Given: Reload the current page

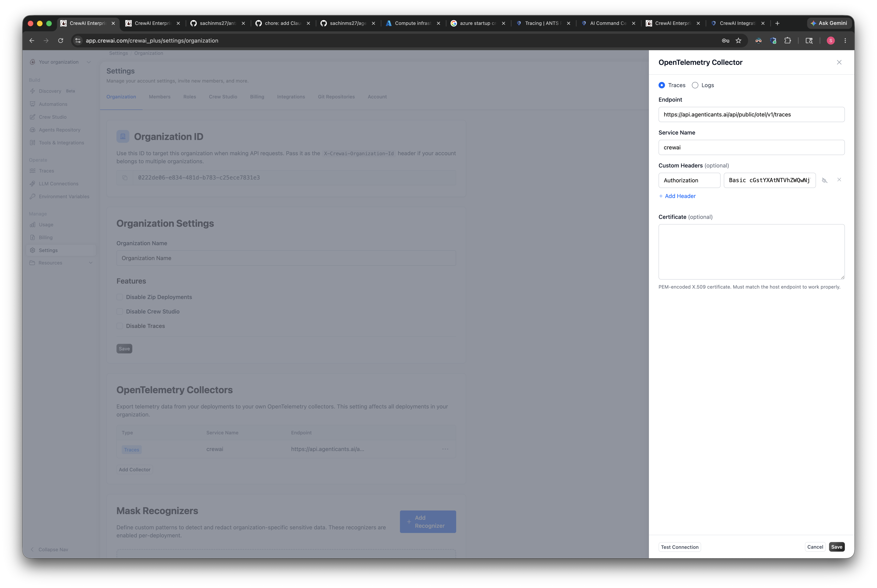Looking at the screenshot, I should point(60,41).
